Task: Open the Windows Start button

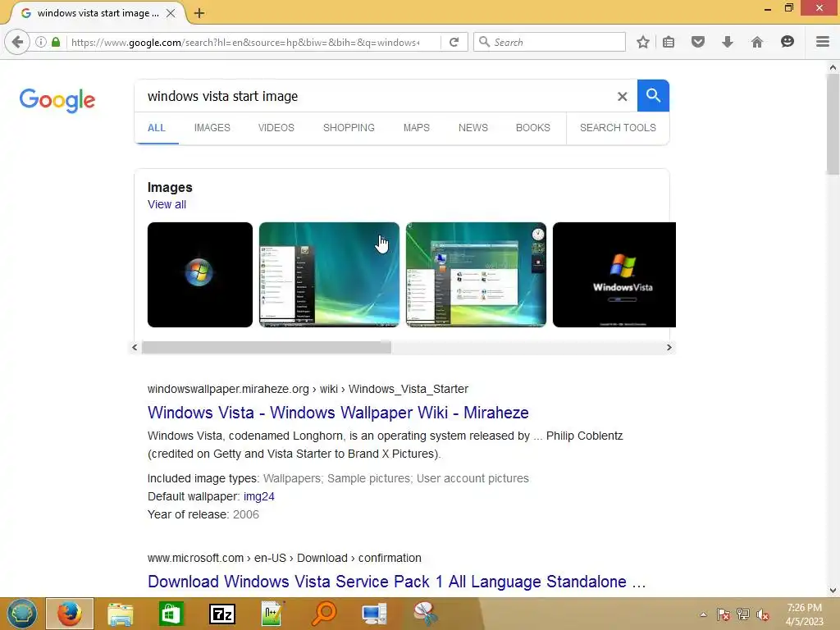Action: pos(21,614)
